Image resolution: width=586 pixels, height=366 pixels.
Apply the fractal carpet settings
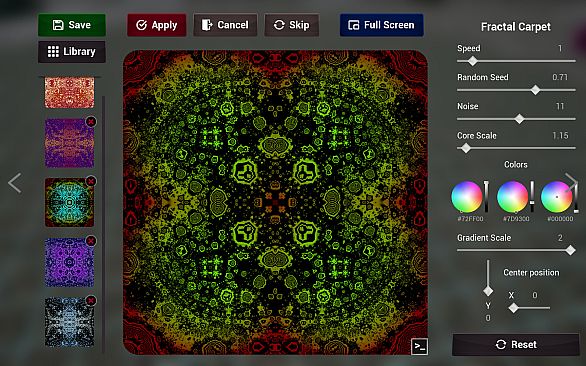(x=157, y=25)
